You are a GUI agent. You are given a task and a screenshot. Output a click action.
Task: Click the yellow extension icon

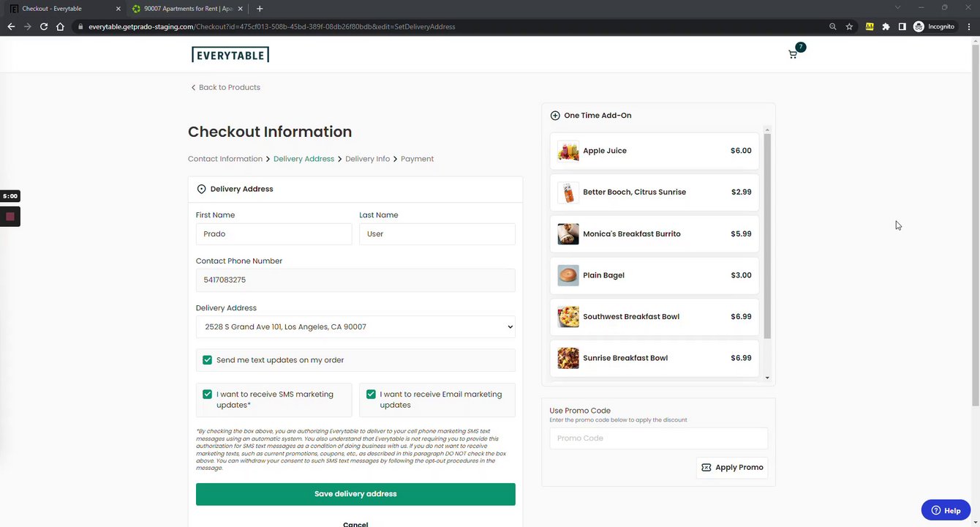coord(870,26)
